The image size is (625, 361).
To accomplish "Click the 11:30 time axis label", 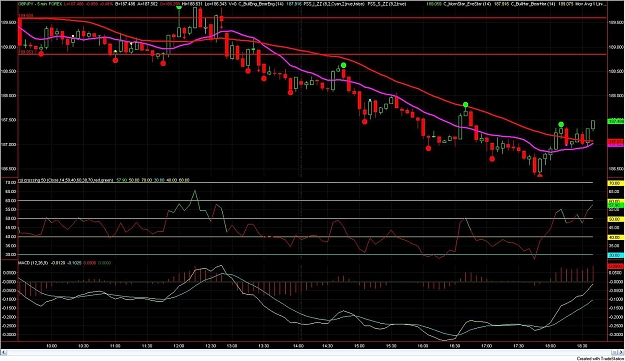I will point(147,346).
